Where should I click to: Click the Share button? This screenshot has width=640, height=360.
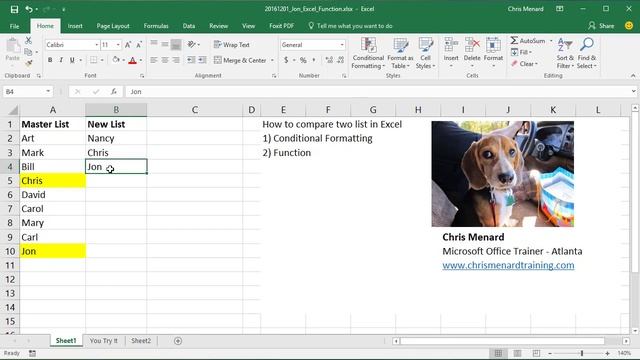601,26
